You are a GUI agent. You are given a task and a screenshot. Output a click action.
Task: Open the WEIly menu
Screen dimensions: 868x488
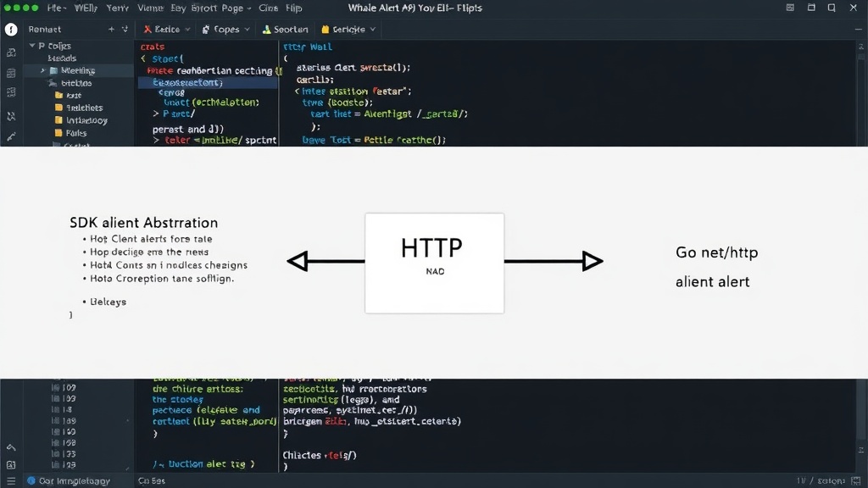pos(86,8)
